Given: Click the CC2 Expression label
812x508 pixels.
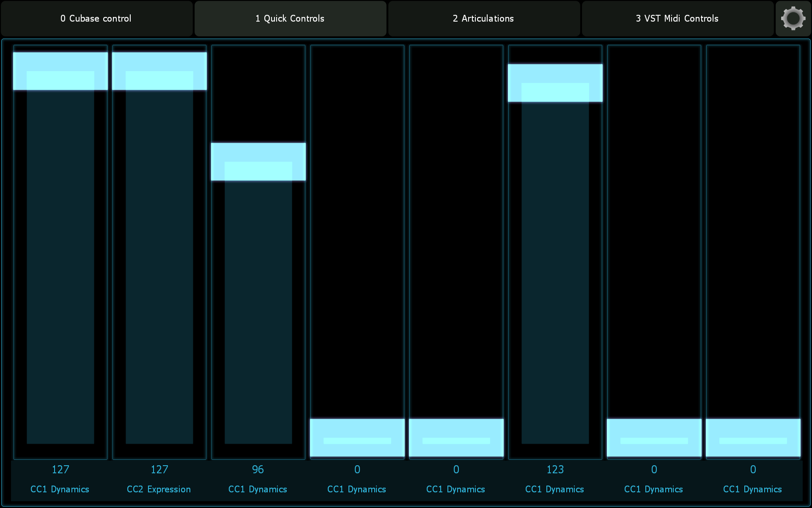Looking at the screenshot, I should tap(159, 489).
